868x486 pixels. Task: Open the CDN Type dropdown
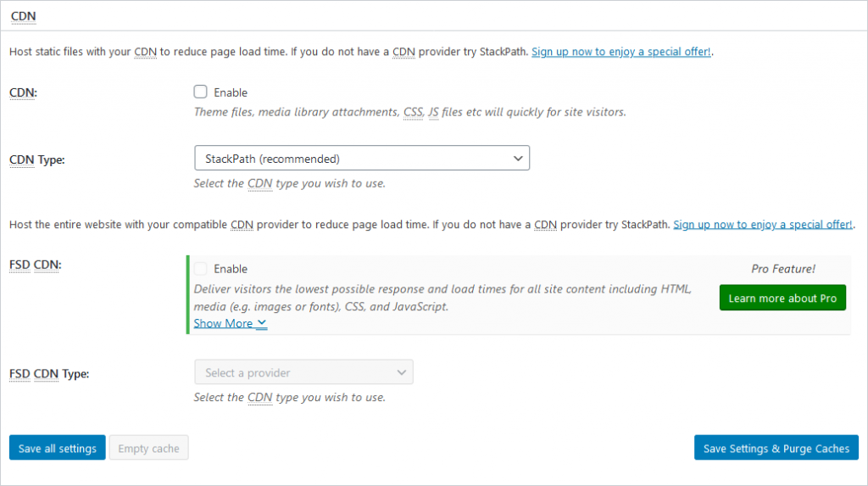(x=362, y=159)
